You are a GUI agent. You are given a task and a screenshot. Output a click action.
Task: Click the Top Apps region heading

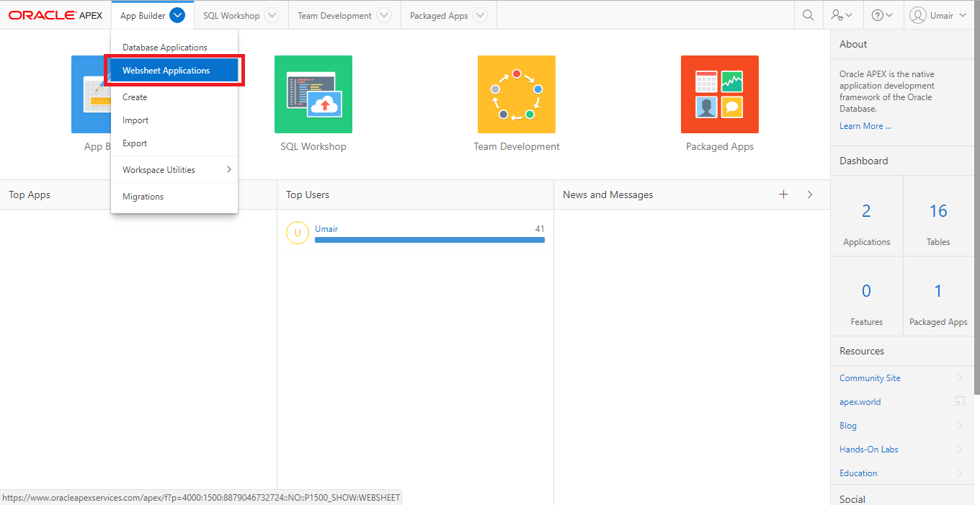pyautogui.click(x=30, y=195)
